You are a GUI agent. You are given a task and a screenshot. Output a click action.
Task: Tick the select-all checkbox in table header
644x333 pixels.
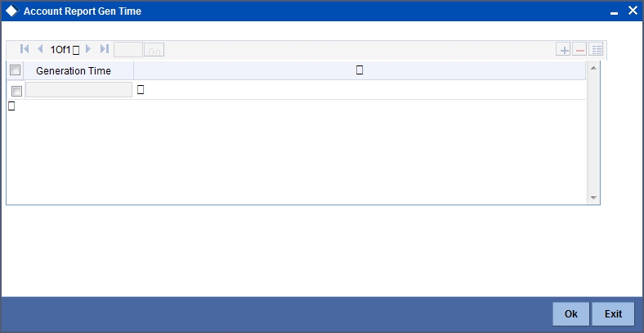[16, 70]
